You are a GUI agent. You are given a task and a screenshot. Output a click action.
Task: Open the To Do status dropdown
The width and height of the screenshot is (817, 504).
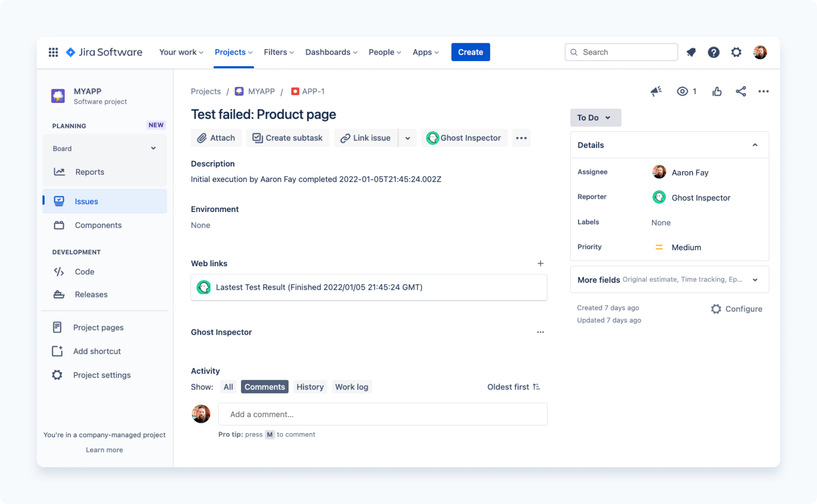point(595,118)
